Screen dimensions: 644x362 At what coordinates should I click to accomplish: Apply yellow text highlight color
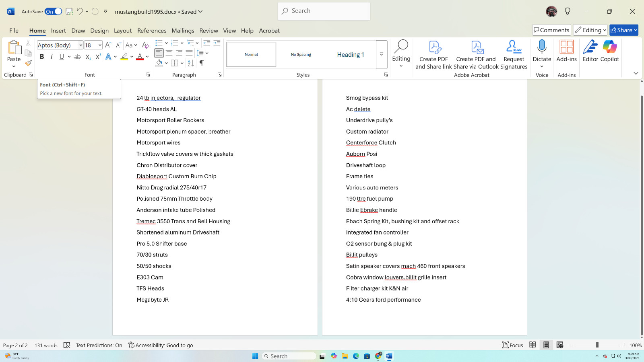click(124, 57)
